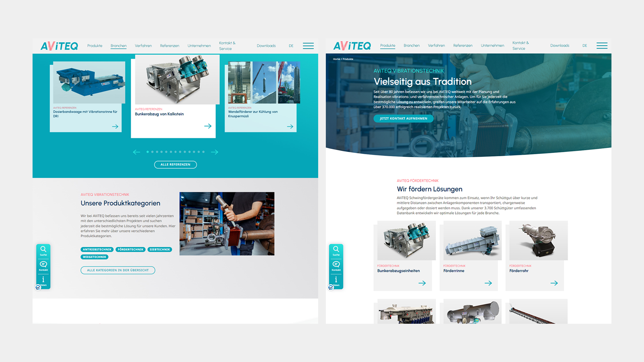
Task: Select SIEBTECHNIK category tag
Action: (x=160, y=250)
